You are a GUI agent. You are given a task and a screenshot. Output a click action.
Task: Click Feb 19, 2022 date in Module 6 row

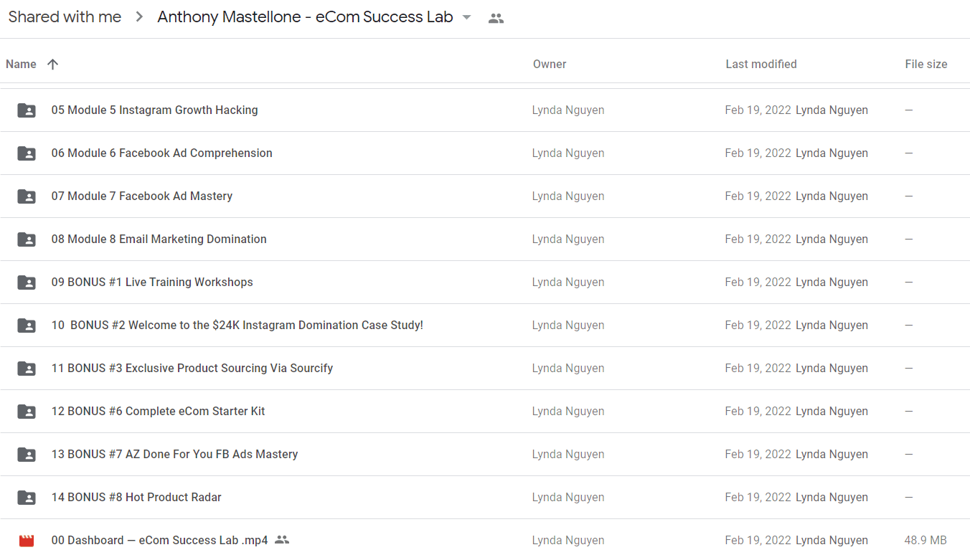coord(758,153)
